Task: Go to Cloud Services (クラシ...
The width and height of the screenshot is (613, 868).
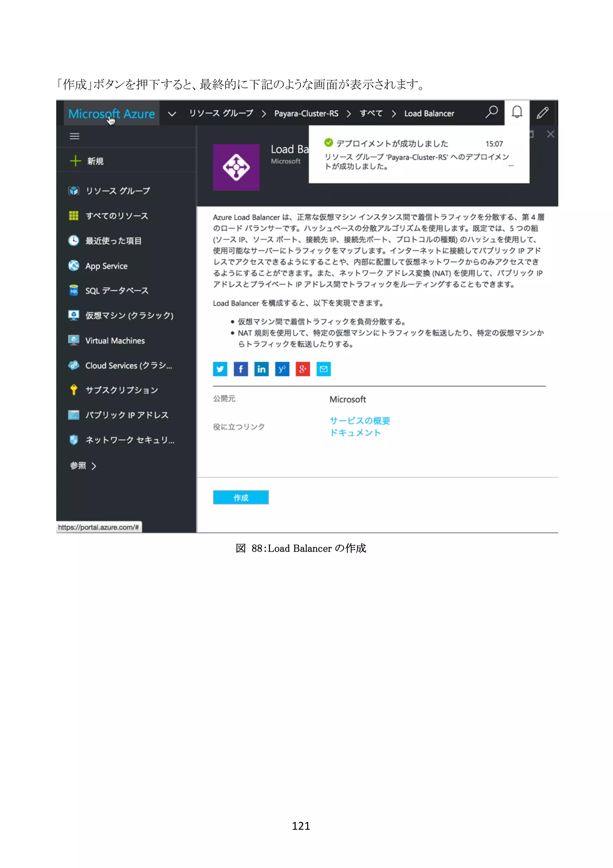Action: click(x=129, y=365)
